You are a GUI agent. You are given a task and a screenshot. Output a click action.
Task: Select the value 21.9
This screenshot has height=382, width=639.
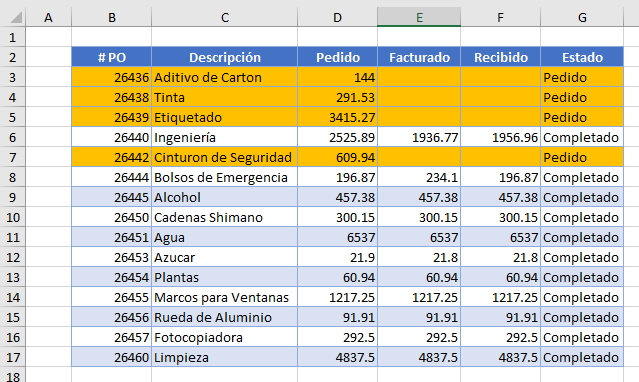(x=337, y=257)
